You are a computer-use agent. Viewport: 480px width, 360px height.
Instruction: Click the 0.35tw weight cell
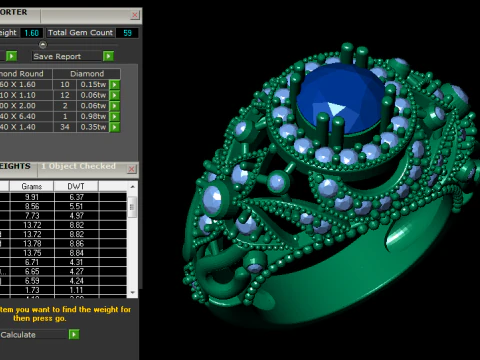(93, 127)
